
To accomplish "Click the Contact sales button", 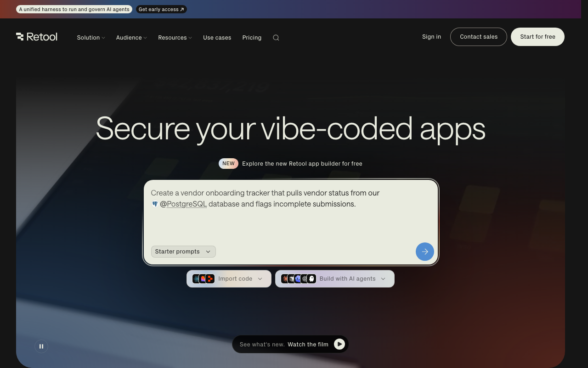I will [479, 37].
